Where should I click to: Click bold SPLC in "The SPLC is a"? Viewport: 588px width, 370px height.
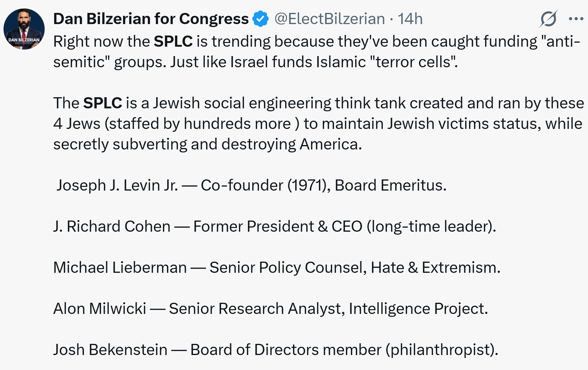103,103
